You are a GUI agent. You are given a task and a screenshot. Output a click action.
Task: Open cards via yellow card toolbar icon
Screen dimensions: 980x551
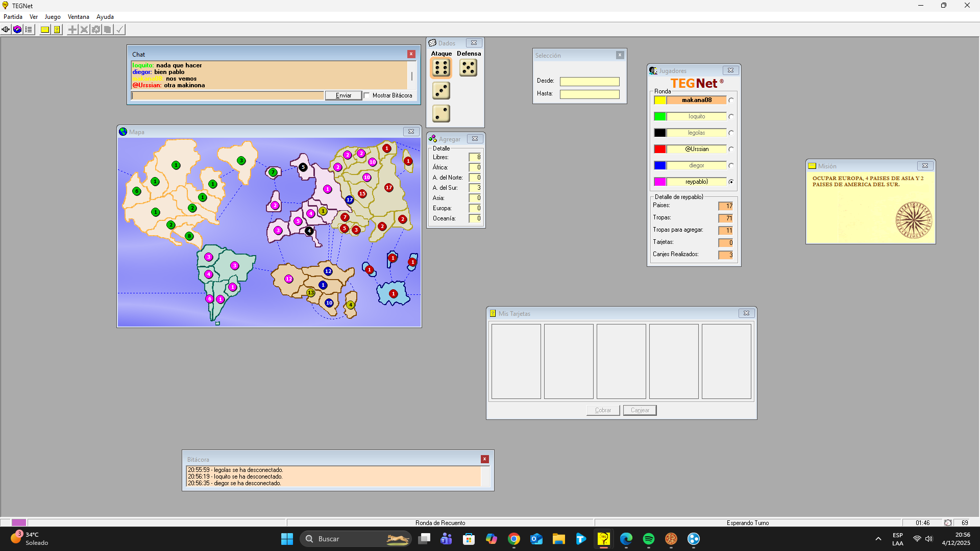pyautogui.click(x=57, y=30)
